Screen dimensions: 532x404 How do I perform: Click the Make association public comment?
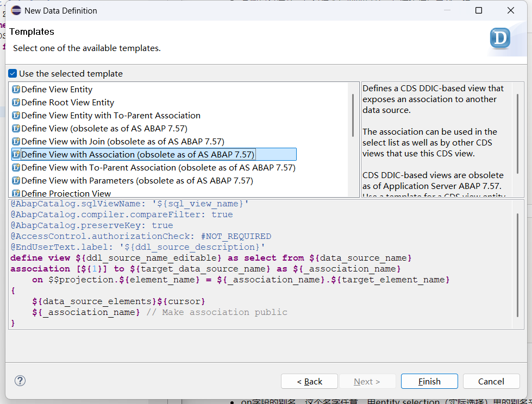point(217,312)
